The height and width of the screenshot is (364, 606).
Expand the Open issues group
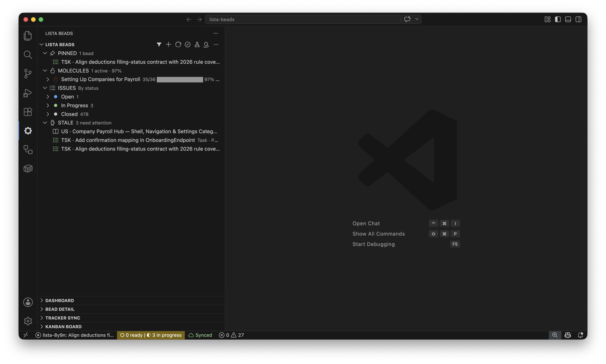coord(48,97)
